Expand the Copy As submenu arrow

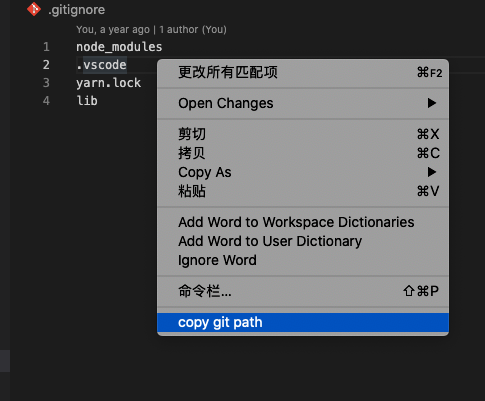click(432, 172)
